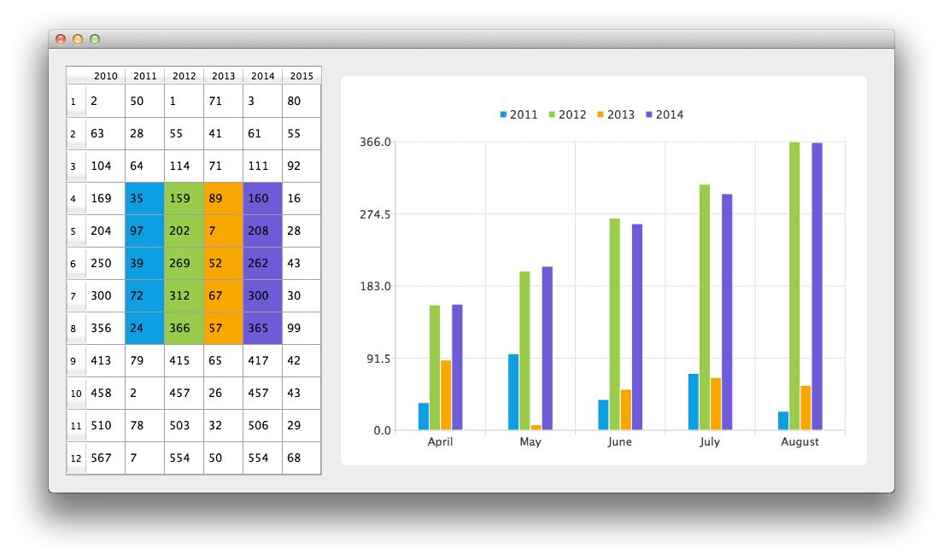Viewport: 943px width, 560px height.
Task: Click the highlighted orange cell containing 89
Action: tap(223, 198)
